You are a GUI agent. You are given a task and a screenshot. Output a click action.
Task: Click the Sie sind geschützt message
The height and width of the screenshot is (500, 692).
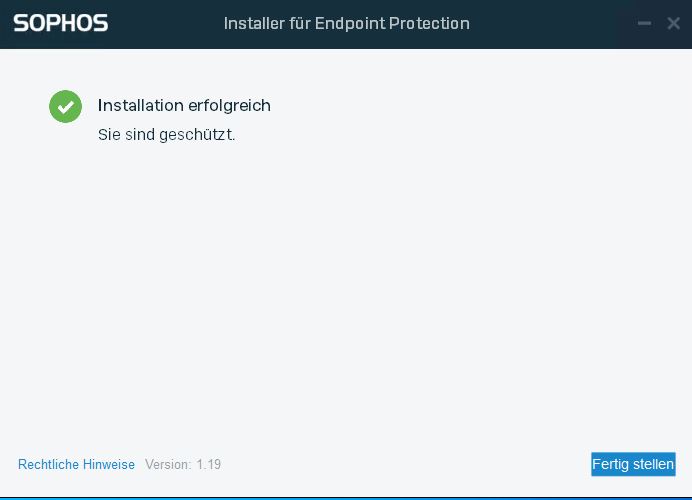pos(166,134)
